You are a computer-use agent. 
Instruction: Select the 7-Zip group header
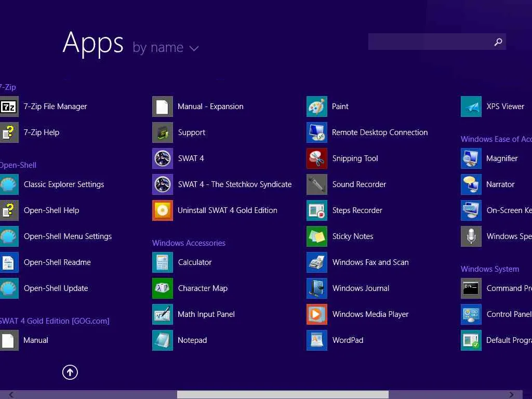[x=8, y=87]
